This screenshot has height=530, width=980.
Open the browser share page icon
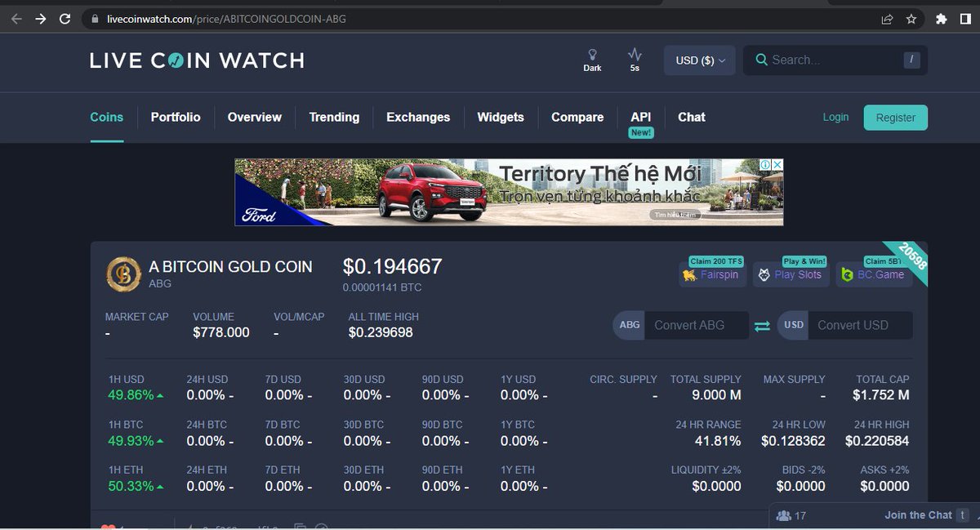[x=887, y=19]
